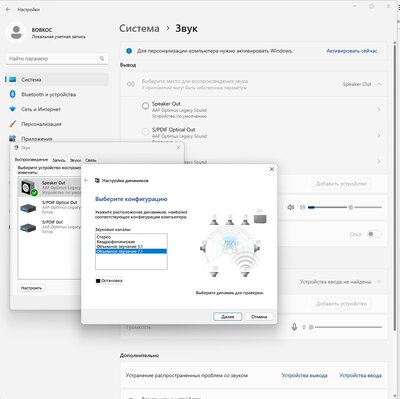Click the Активировать сейчас link
400x399 pixels.
[x=352, y=51]
